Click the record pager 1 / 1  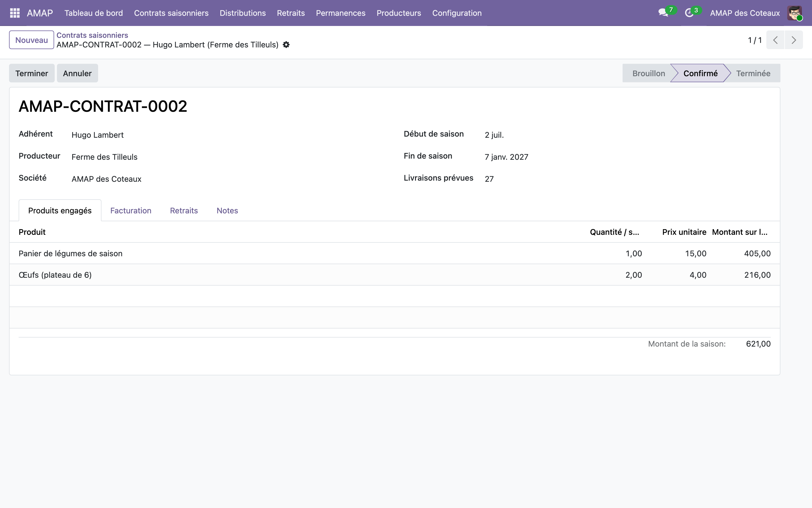point(754,40)
